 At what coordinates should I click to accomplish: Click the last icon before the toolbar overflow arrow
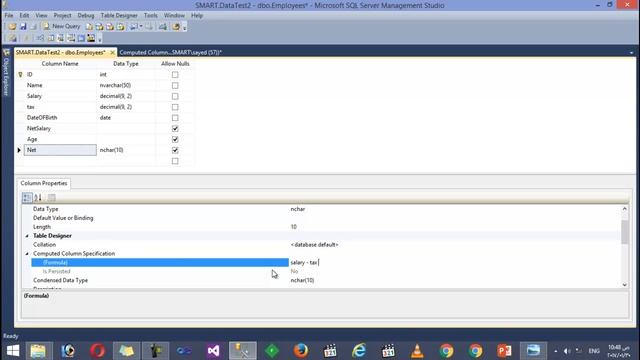click(x=176, y=27)
